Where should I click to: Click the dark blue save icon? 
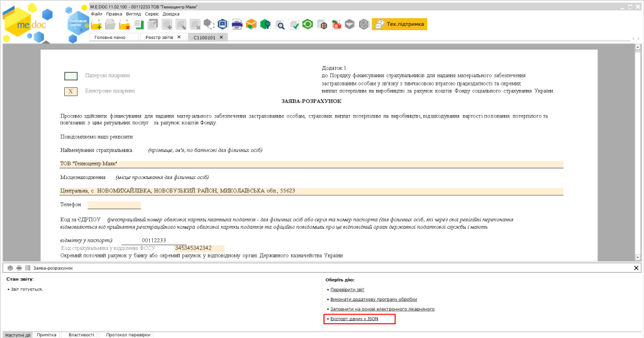point(223,25)
